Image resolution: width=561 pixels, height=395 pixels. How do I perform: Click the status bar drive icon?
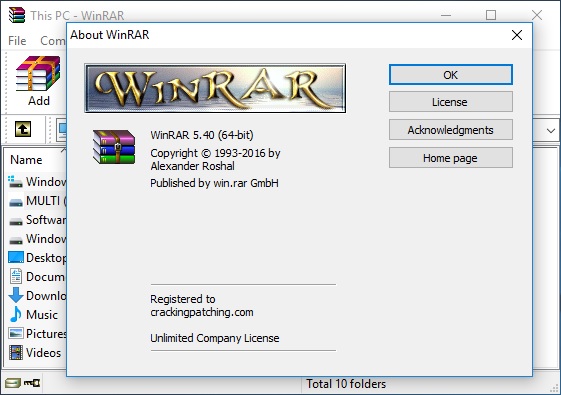(13, 383)
